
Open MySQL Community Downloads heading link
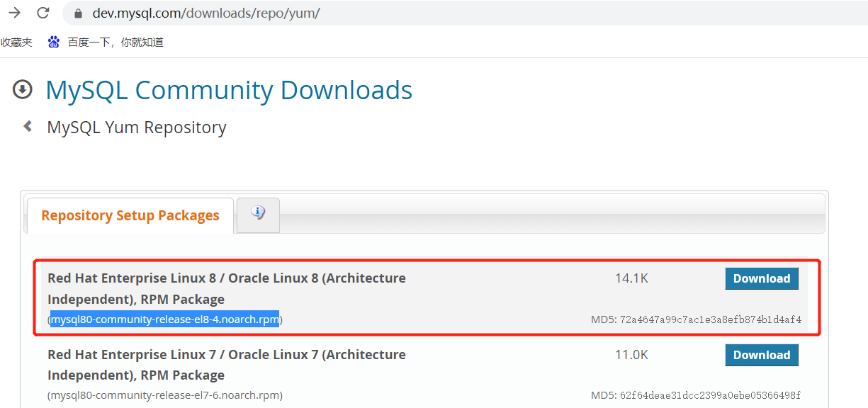(x=229, y=90)
